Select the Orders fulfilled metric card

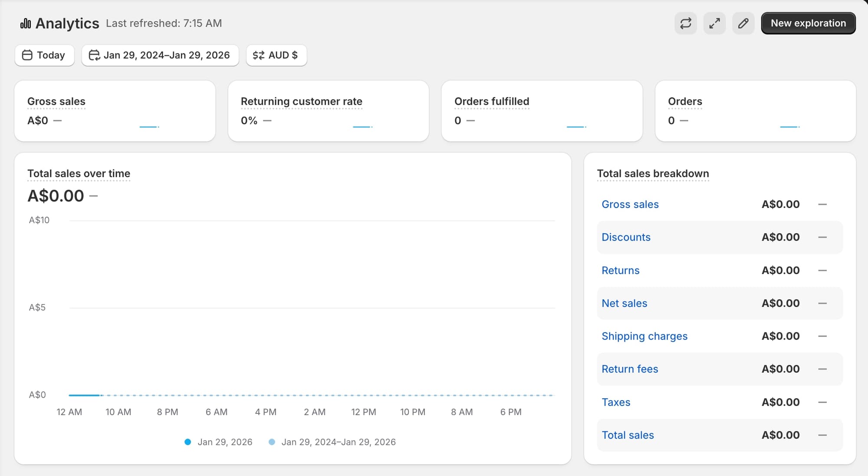[542, 111]
